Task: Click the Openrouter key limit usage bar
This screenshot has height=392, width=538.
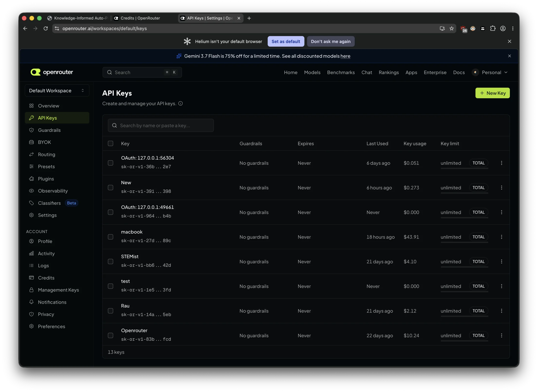Action: coord(464,341)
